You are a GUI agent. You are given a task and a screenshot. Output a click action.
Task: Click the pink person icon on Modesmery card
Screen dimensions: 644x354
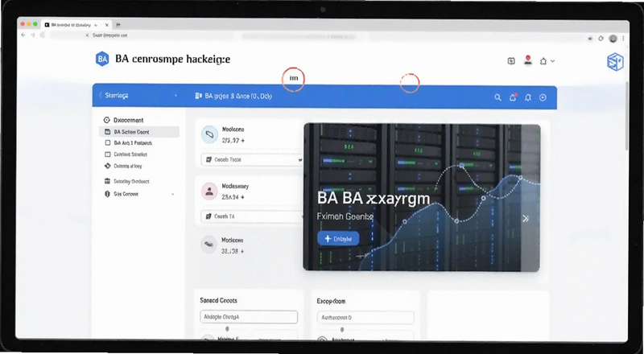pos(209,191)
